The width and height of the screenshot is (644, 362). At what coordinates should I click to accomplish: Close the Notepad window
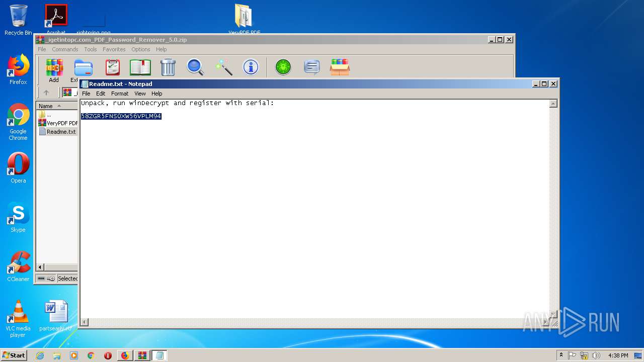(x=553, y=84)
